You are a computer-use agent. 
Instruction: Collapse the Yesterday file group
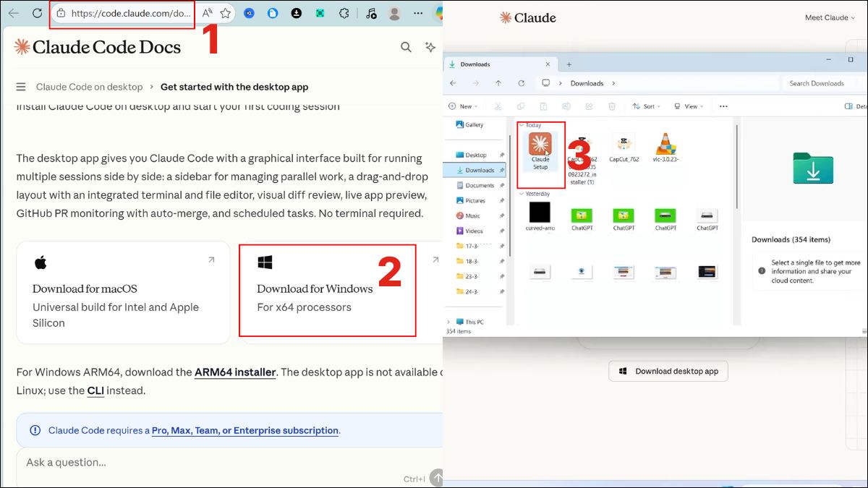(522, 194)
